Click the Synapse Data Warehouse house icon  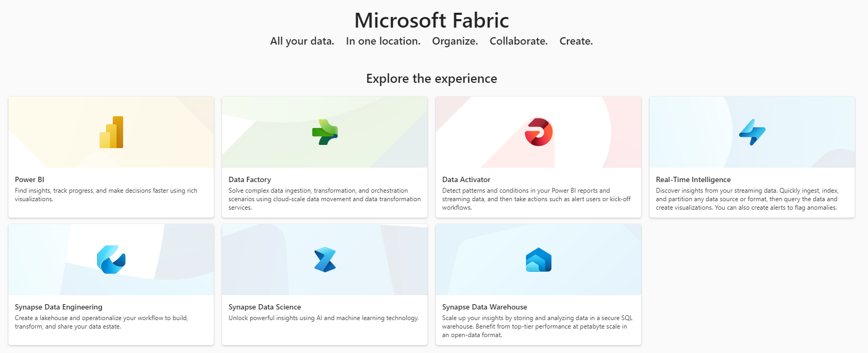coord(538,260)
